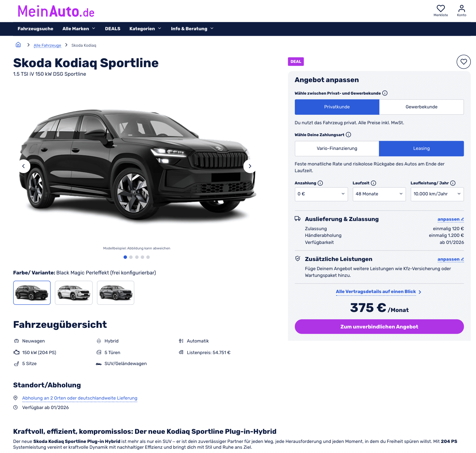This screenshot has width=476, height=453.
Task: Open info icon next to Laufzeit
Action: coord(373,183)
